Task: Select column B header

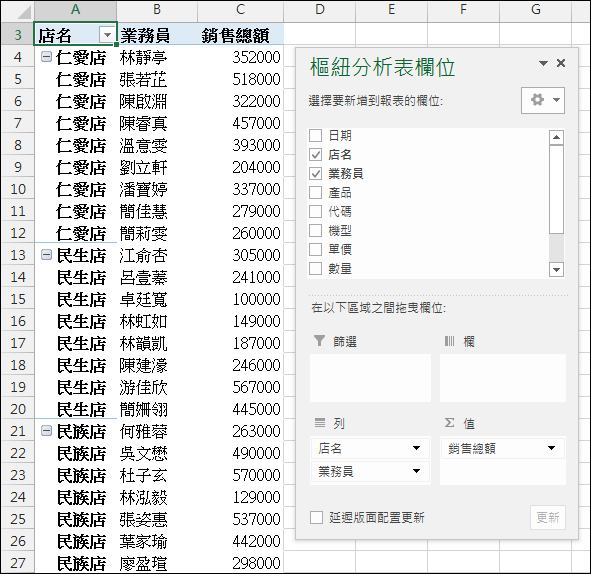Action: pyautogui.click(x=157, y=10)
